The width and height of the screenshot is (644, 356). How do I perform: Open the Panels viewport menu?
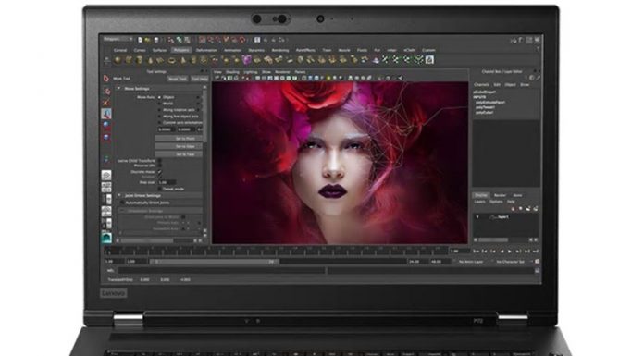coord(300,72)
